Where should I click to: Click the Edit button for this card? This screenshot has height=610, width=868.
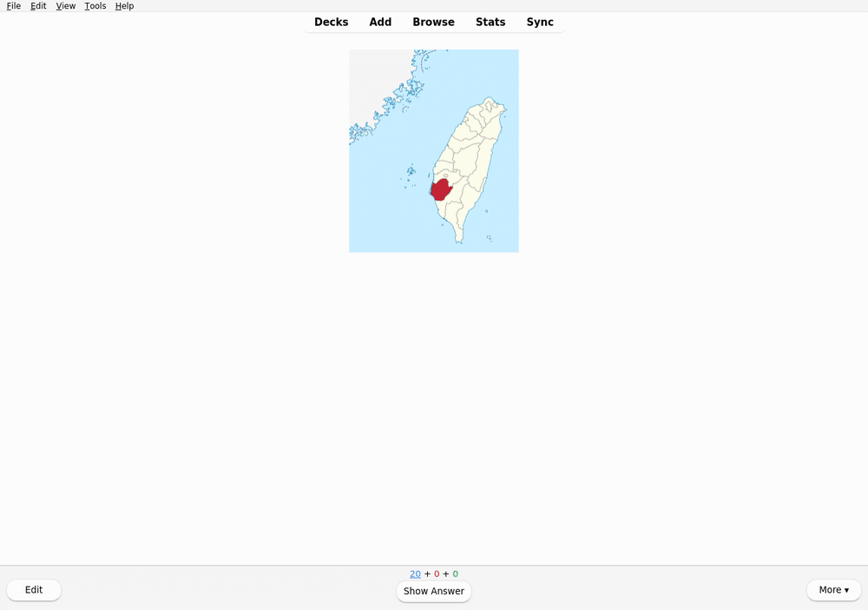click(x=34, y=590)
